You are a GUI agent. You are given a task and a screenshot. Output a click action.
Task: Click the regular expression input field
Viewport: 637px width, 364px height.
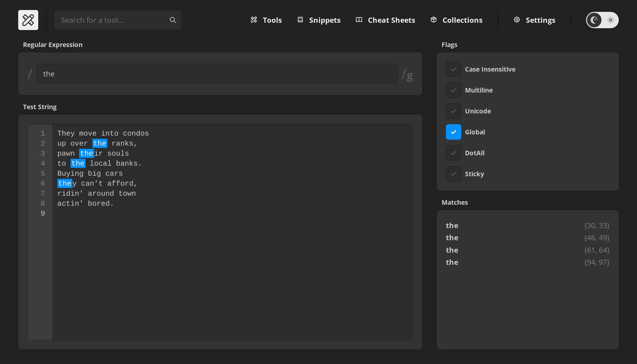217,74
